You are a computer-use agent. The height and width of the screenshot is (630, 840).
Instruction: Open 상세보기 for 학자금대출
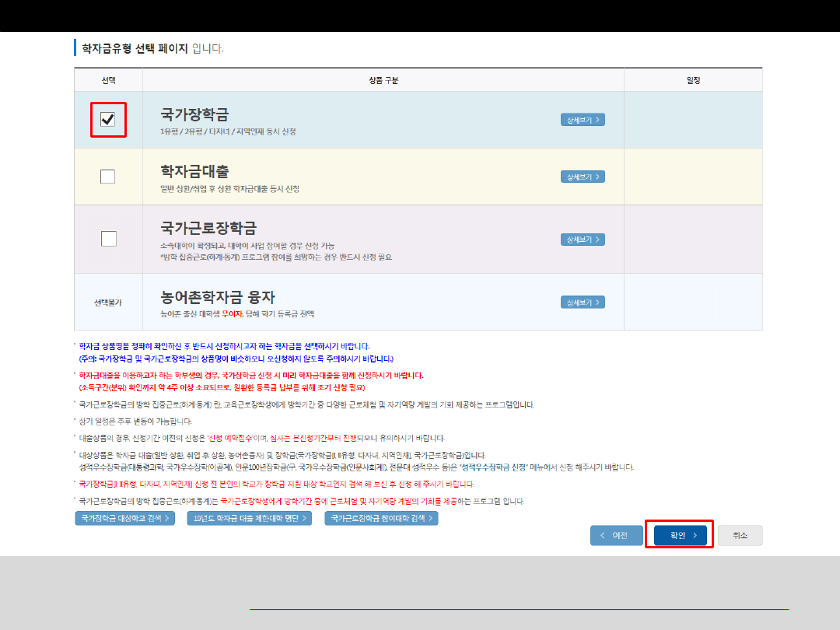(583, 177)
